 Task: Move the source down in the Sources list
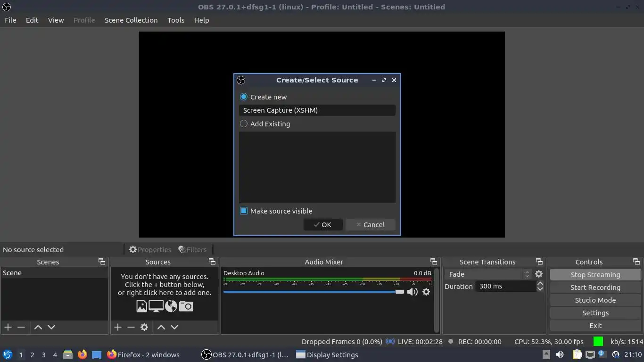(x=174, y=327)
